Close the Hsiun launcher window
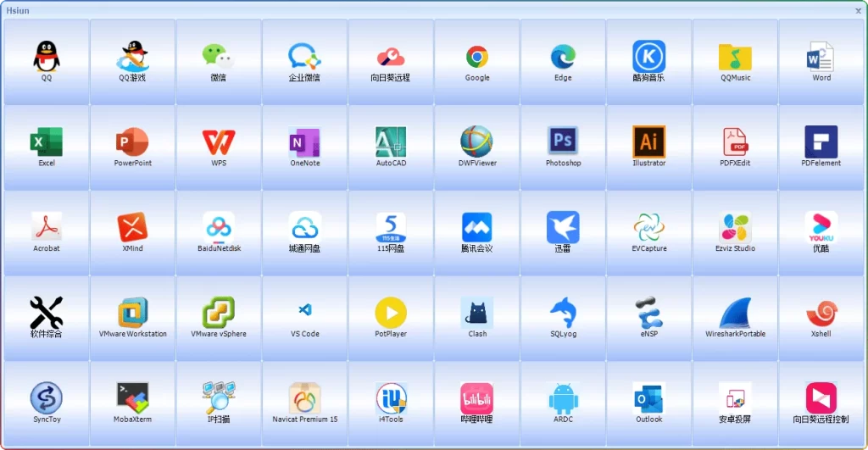This screenshot has height=450, width=868. [858, 10]
